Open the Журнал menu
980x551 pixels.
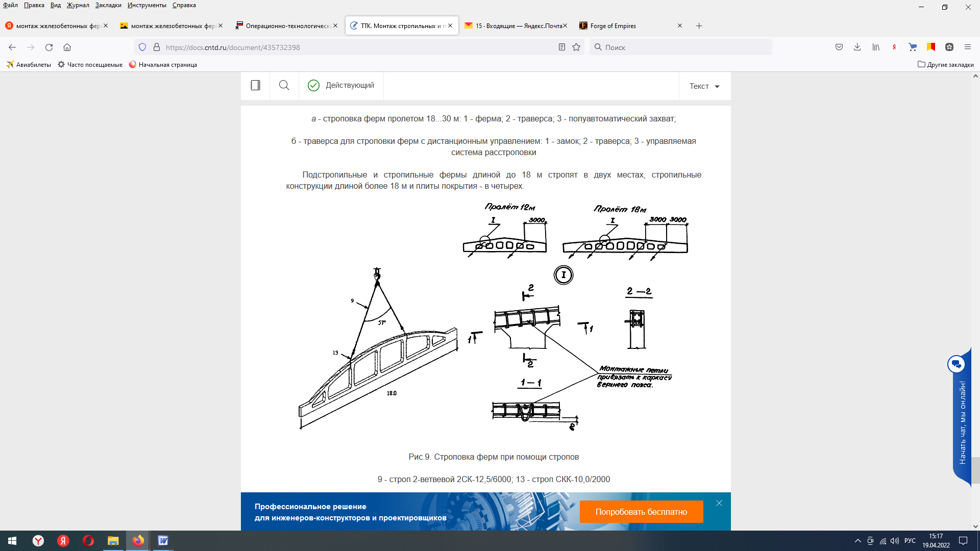78,5
